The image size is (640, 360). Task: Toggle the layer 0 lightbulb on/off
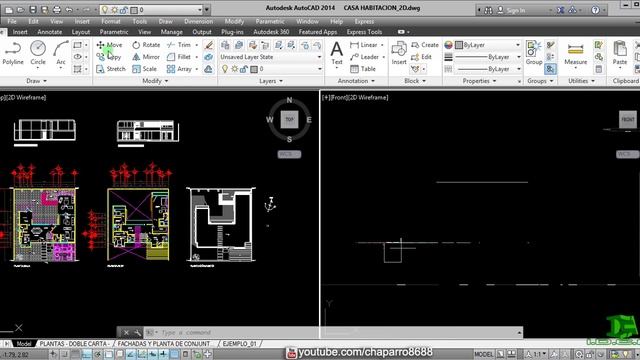click(x=225, y=69)
